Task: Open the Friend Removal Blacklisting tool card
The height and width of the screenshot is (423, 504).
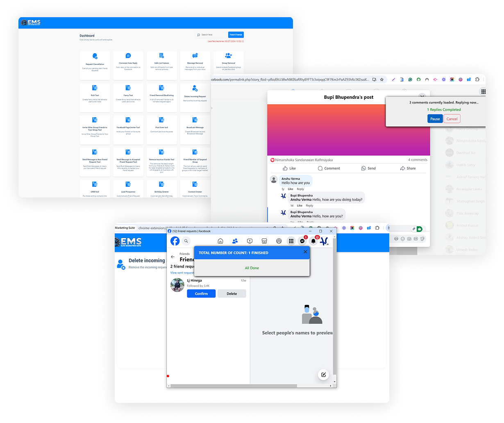Action: pos(162,98)
